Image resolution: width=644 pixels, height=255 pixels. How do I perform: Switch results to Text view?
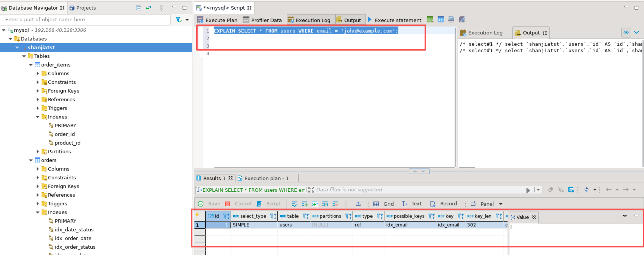(x=412, y=204)
